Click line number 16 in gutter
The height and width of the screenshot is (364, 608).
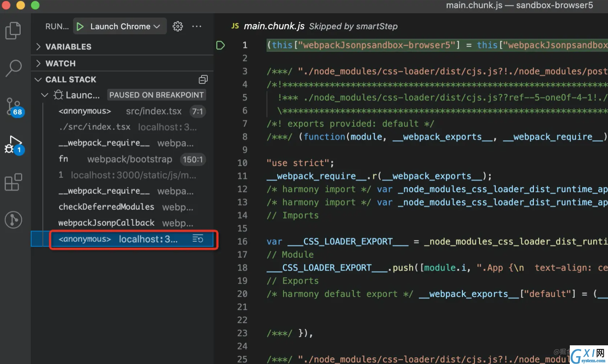242,241
